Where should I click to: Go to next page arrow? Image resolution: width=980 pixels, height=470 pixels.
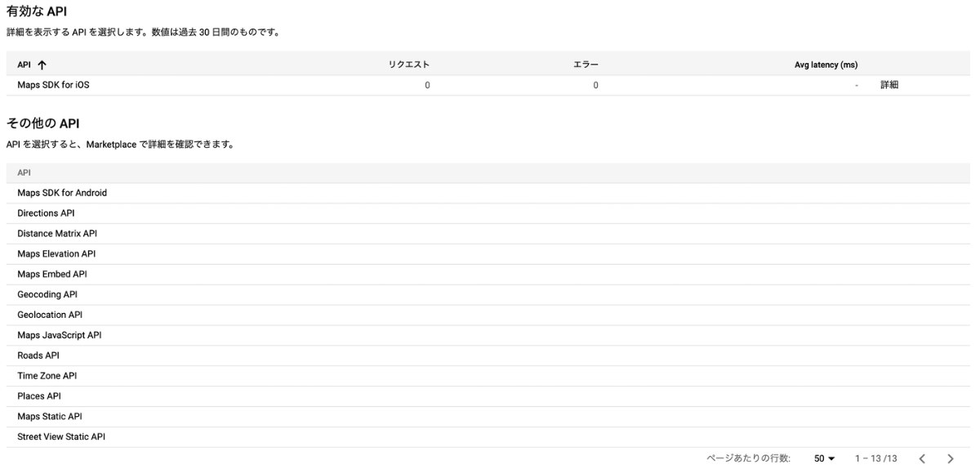click(x=950, y=459)
